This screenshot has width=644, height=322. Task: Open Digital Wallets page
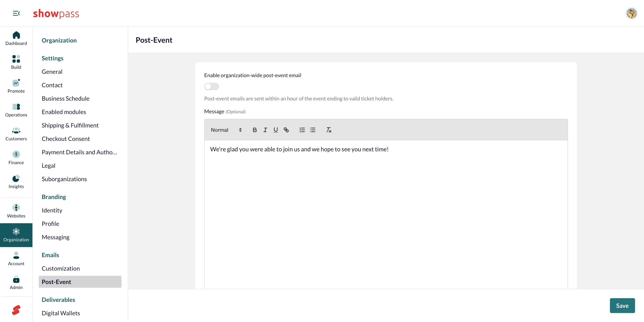(61, 313)
